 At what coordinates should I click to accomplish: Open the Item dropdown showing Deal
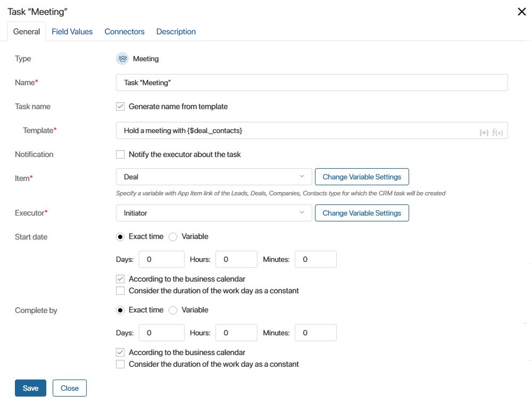pos(214,177)
